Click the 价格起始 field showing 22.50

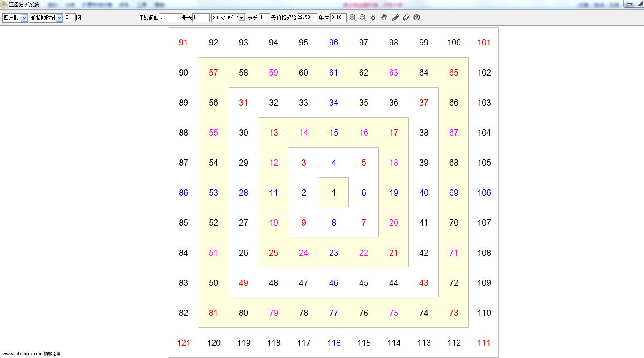(307, 18)
